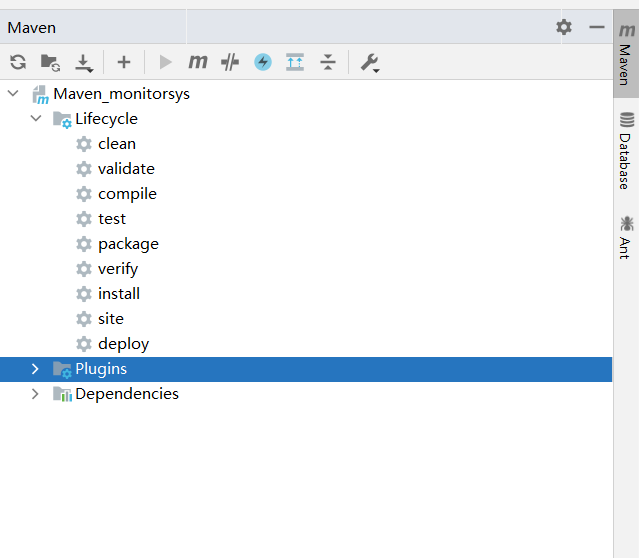The image size is (639, 558).
Task: Click the gear icon beside test
Action: click(84, 219)
